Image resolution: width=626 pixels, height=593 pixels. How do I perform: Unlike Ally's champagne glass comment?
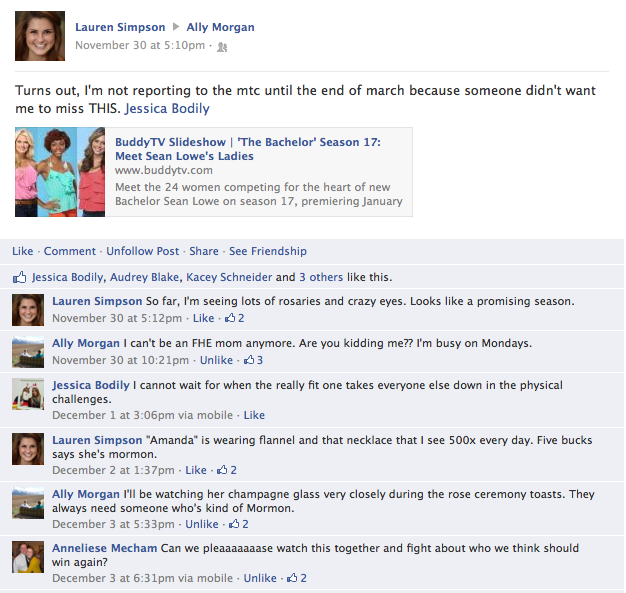coord(202,524)
